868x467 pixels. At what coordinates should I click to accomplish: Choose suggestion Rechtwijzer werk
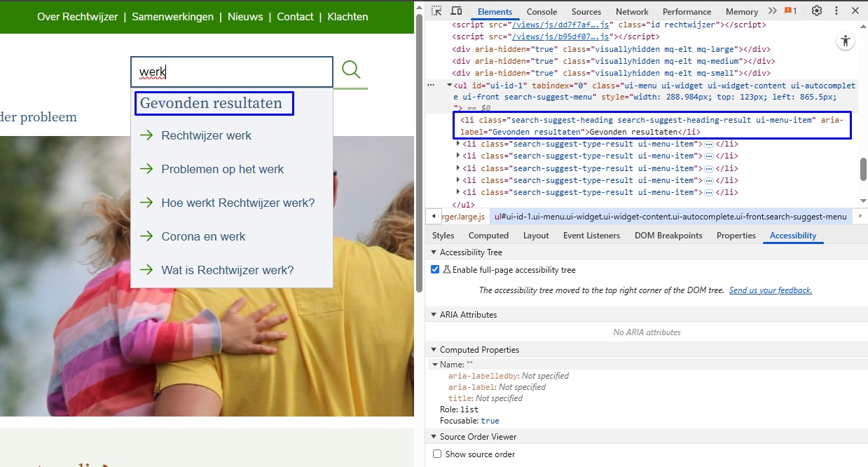click(x=231, y=135)
